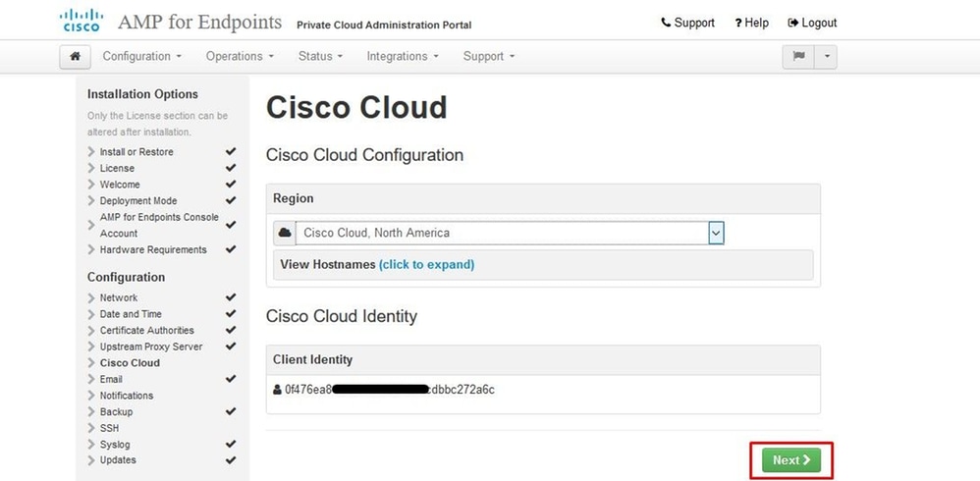This screenshot has height=481, width=980.
Task: Select Cisco Cloud in sidebar
Action: (x=130, y=363)
